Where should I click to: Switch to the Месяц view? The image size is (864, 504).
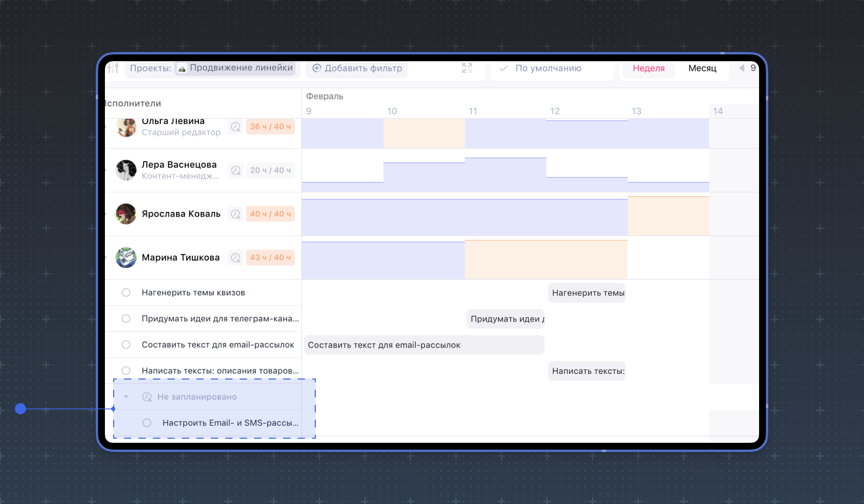click(702, 68)
